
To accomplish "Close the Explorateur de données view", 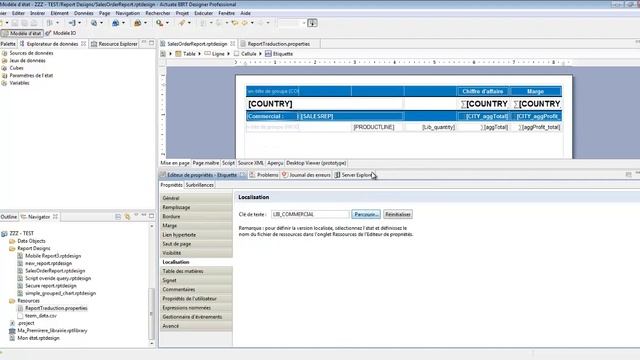I will coord(84,44).
